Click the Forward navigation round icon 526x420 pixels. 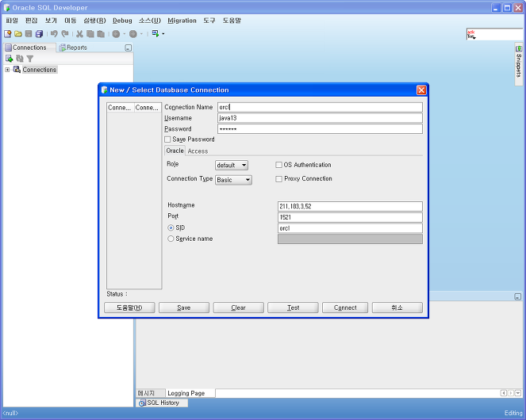click(133, 34)
